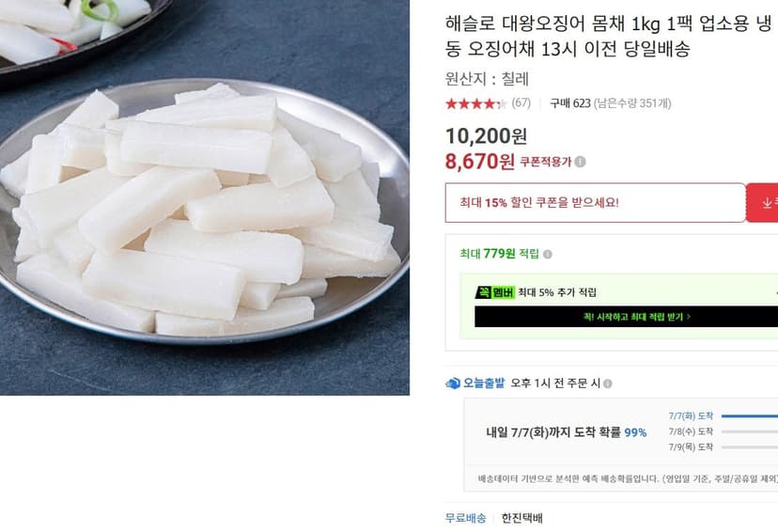The height and width of the screenshot is (532, 778).
Task: Click the 오늘출발 delivery truck icon
Action: 453,383
